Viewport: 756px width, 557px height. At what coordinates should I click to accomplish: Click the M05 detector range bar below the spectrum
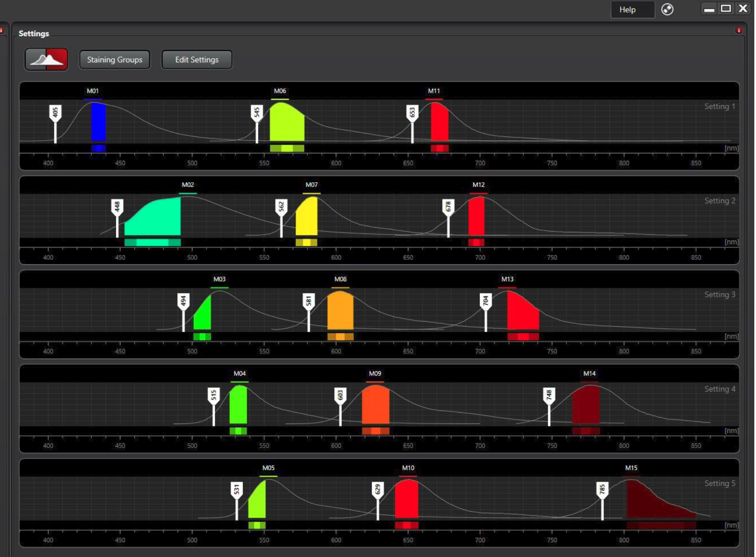tap(257, 525)
